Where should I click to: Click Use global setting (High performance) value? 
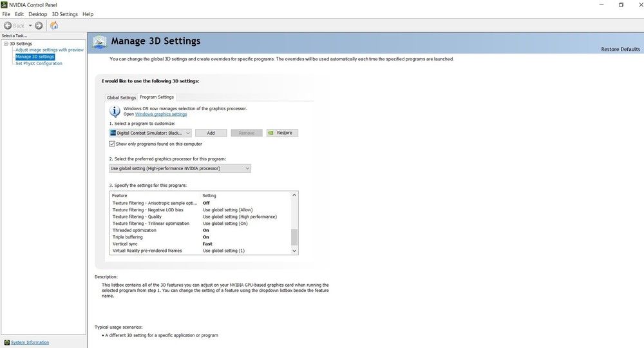pyautogui.click(x=240, y=217)
